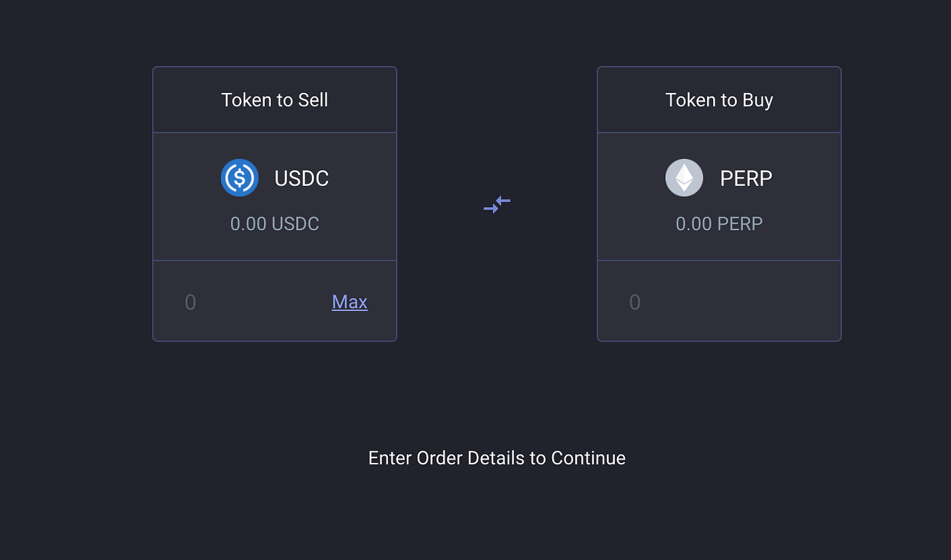
Task: Click the Enter Order Details to Continue text
Action: click(497, 458)
